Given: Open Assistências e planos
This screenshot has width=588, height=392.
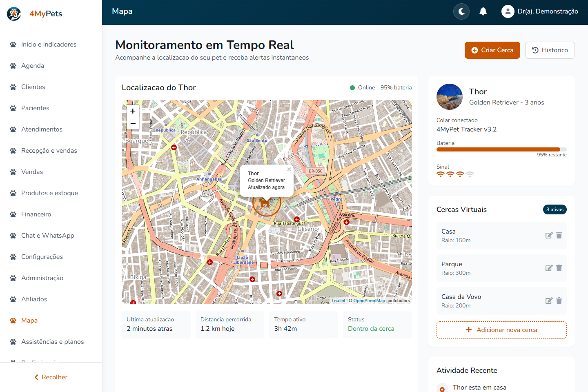Looking at the screenshot, I should (51, 342).
